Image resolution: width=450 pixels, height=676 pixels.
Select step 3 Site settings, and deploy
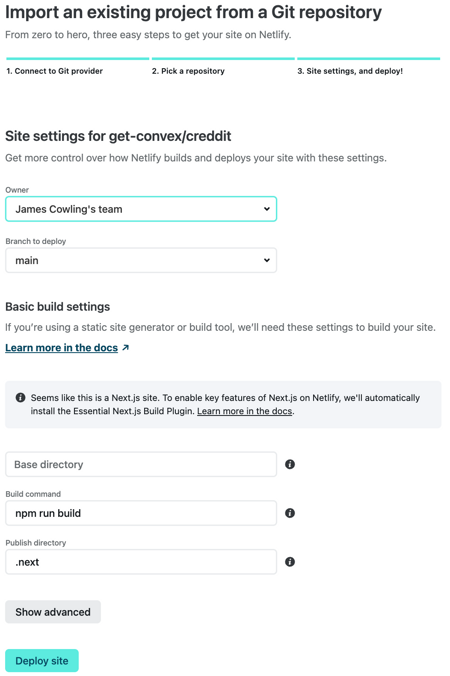350,71
